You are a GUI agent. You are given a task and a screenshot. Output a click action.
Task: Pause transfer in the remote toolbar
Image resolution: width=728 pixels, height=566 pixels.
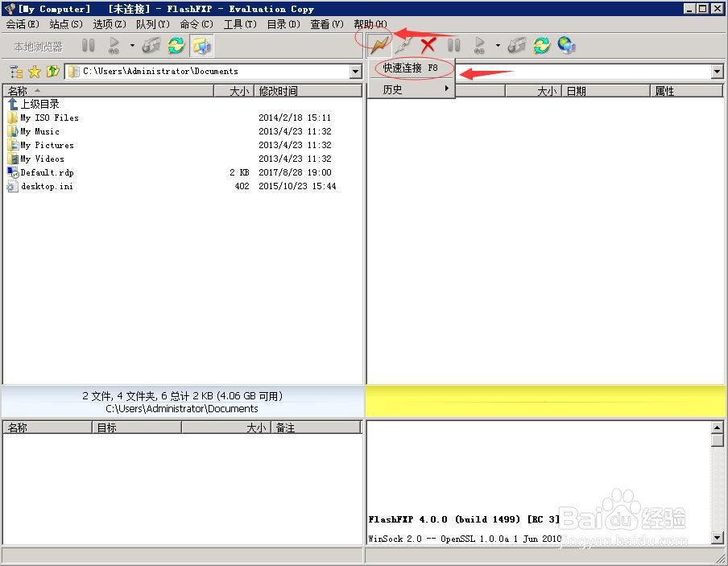pyautogui.click(x=453, y=46)
